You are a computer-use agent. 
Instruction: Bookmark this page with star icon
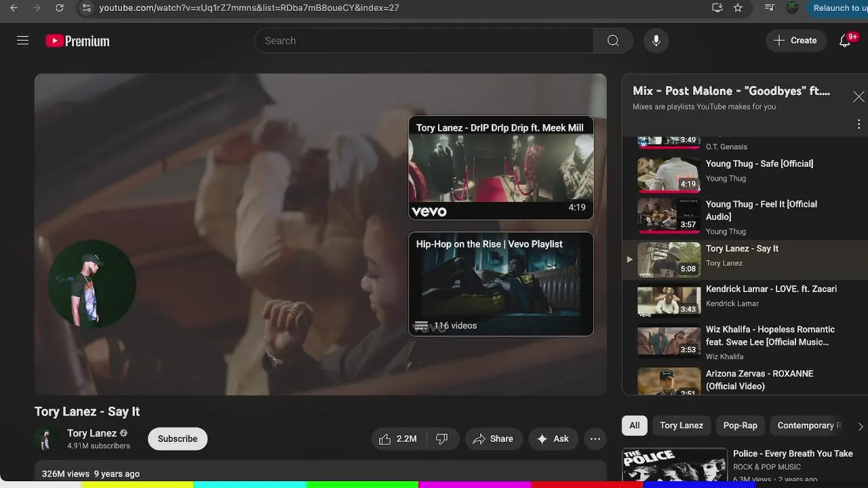[738, 8]
